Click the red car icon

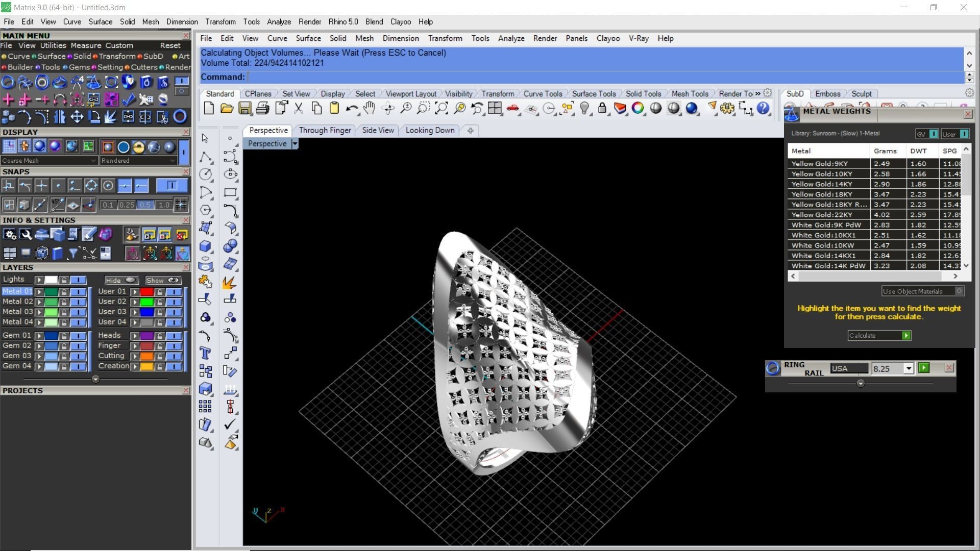click(x=512, y=108)
